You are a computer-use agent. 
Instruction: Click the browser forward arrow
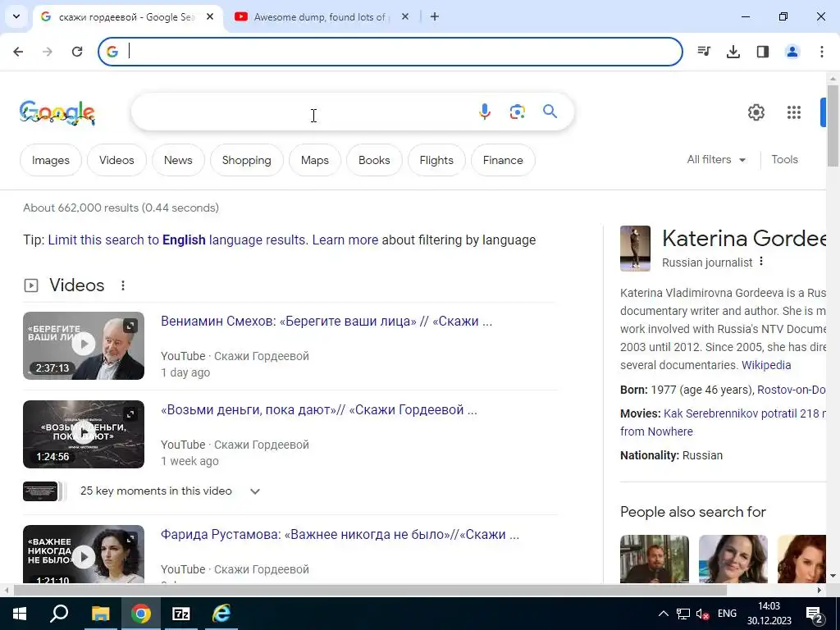click(x=48, y=52)
